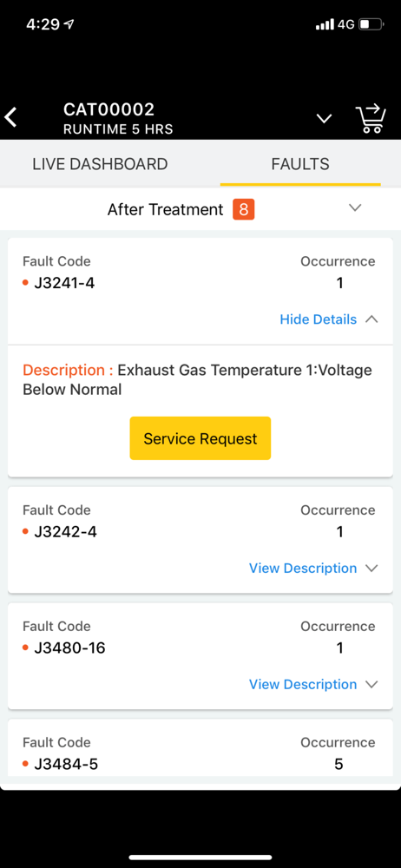
Task: Tap the orange dot beside J3480-16
Action: 25,648
